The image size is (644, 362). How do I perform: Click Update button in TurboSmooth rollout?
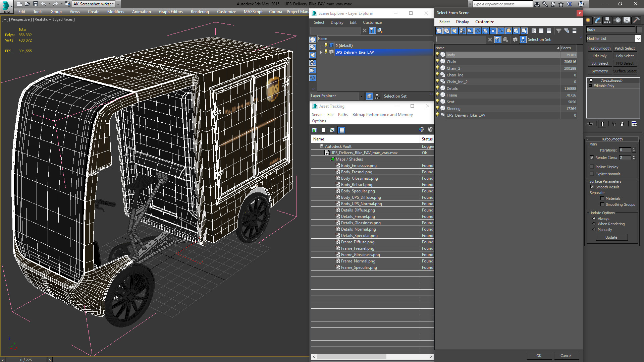611,237
